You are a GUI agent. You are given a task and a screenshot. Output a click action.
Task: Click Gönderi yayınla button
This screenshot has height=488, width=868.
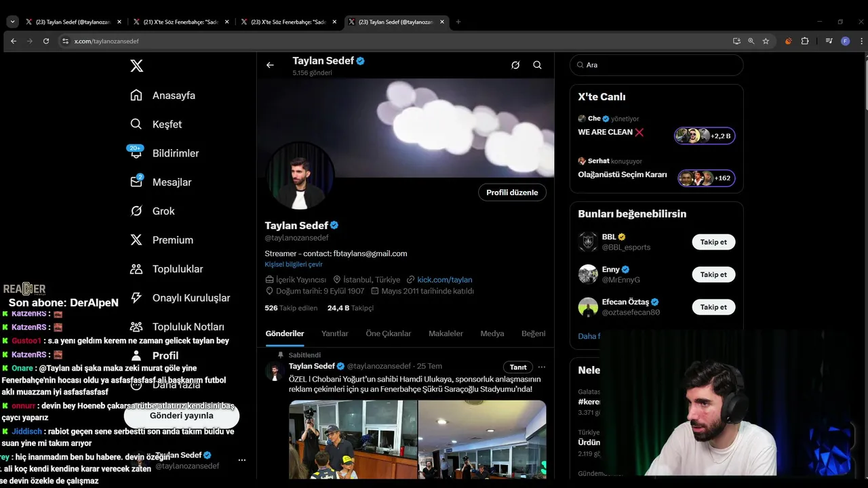pos(181,415)
